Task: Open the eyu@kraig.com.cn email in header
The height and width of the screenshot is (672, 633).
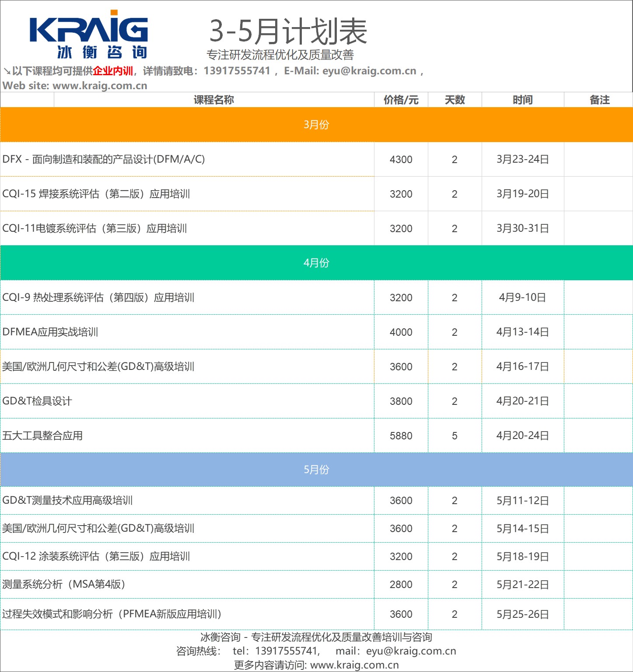Action: coord(369,71)
